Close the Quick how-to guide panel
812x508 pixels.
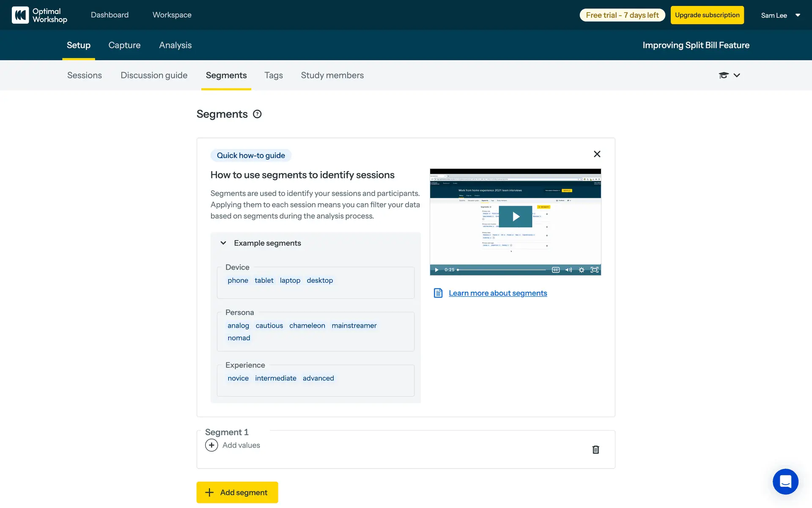click(x=597, y=154)
